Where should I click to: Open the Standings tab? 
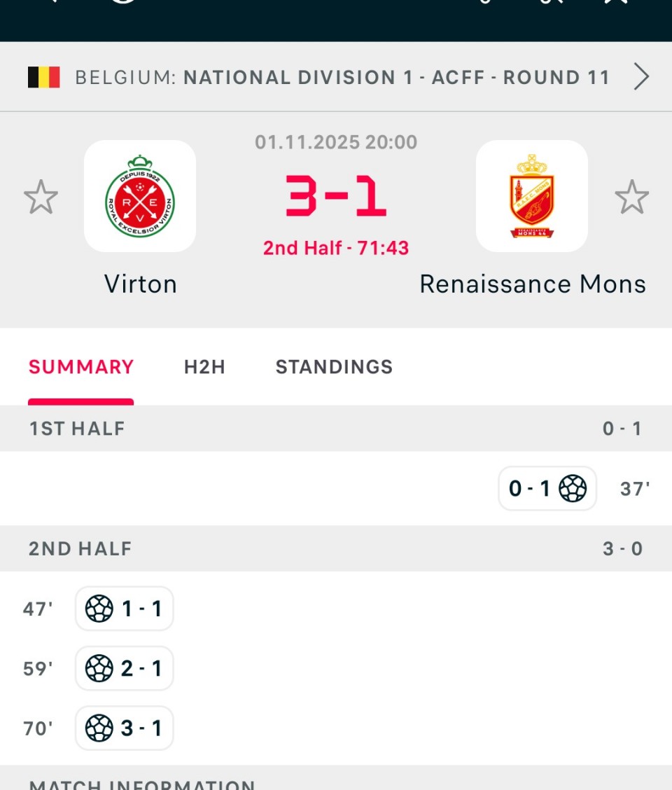point(334,367)
